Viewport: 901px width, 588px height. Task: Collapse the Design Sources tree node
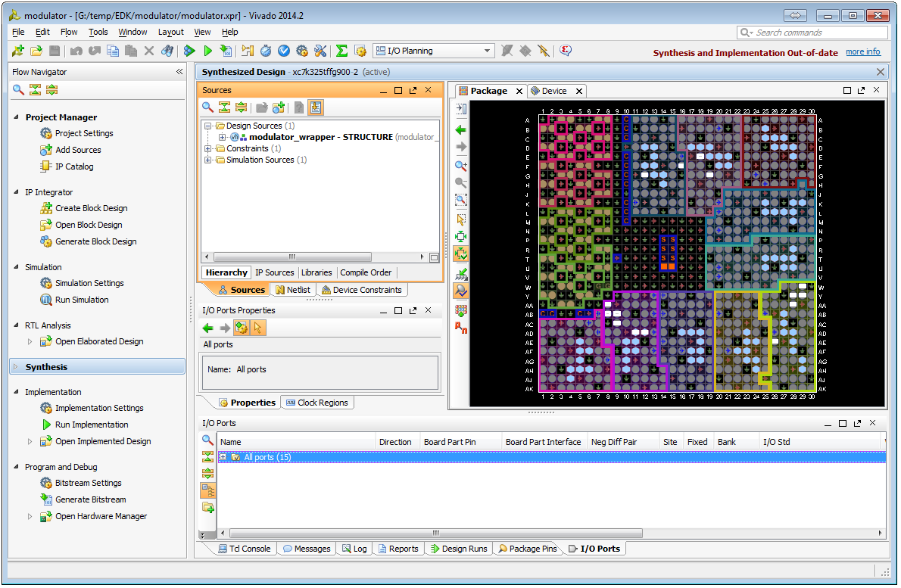pos(208,126)
